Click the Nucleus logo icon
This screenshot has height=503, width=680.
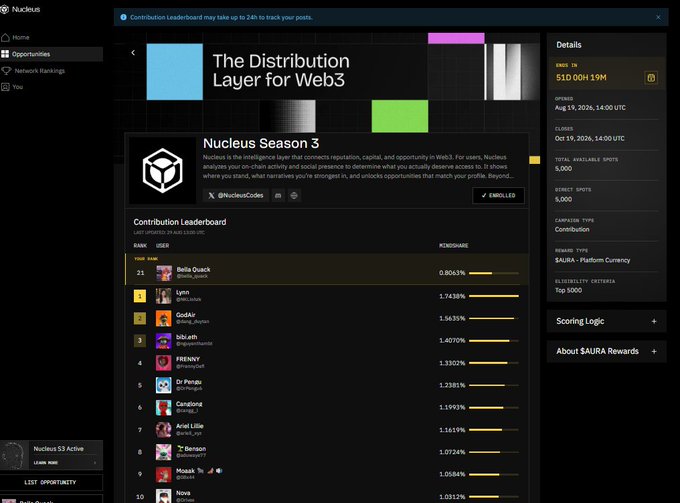tap(4, 9)
